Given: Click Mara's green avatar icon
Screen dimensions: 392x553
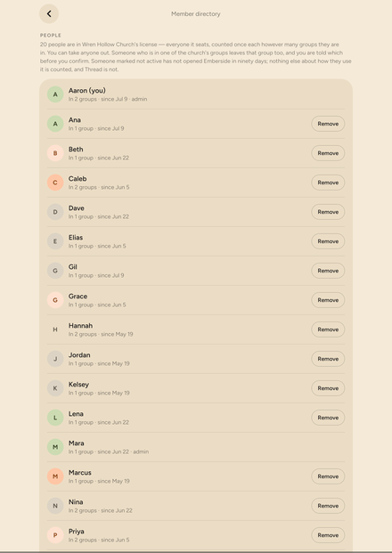Looking at the screenshot, I should click(x=55, y=447).
